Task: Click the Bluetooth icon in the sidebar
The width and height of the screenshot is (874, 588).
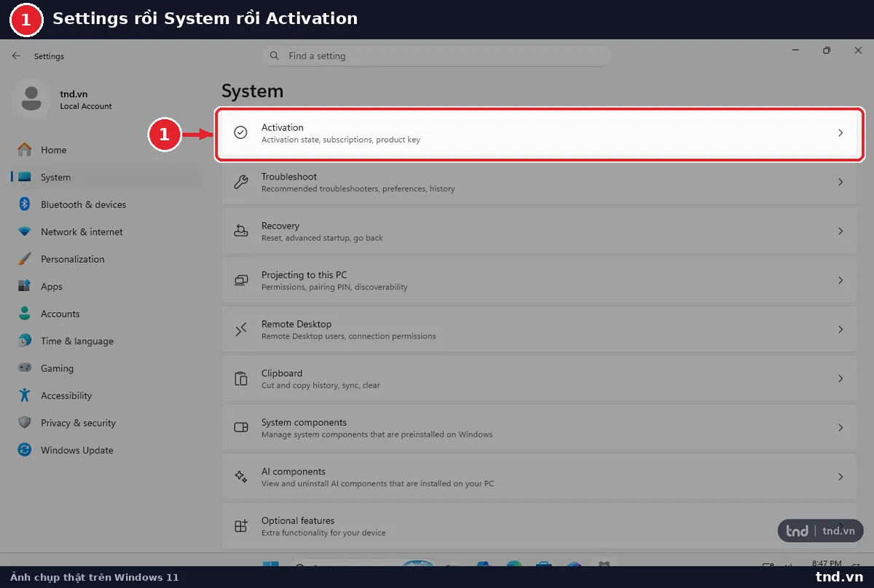Action: 25,204
